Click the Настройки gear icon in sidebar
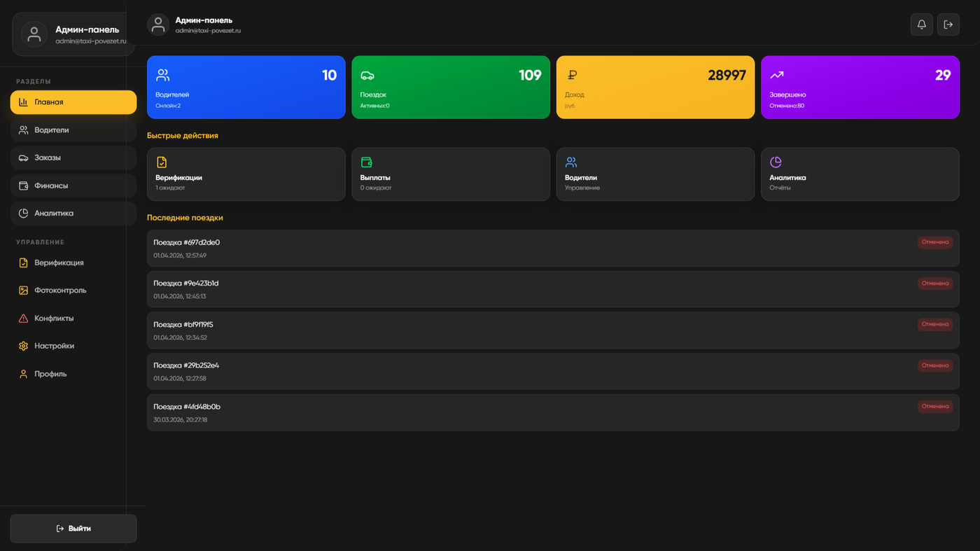This screenshot has height=551, width=980. [23, 346]
